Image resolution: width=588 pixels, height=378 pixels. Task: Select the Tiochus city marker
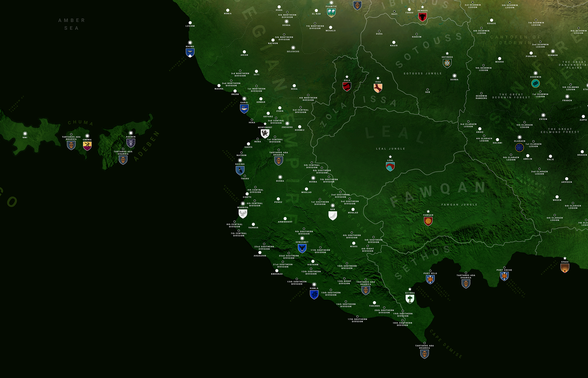pos(374,303)
